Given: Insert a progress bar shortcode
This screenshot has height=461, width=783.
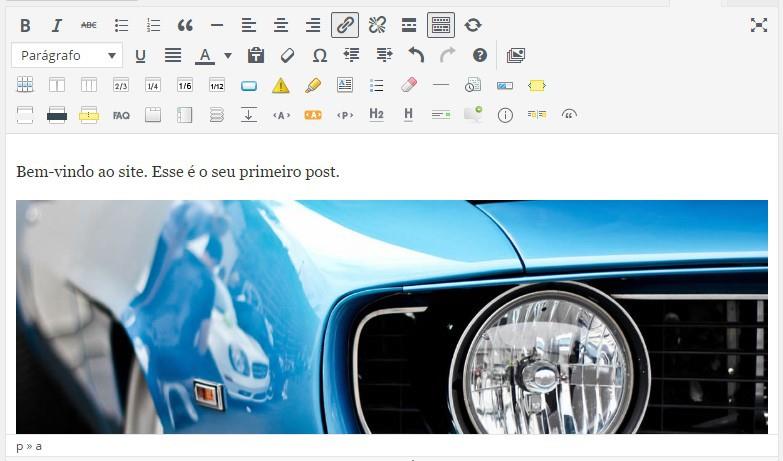Looking at the screenshot, I should pos(505,86).
